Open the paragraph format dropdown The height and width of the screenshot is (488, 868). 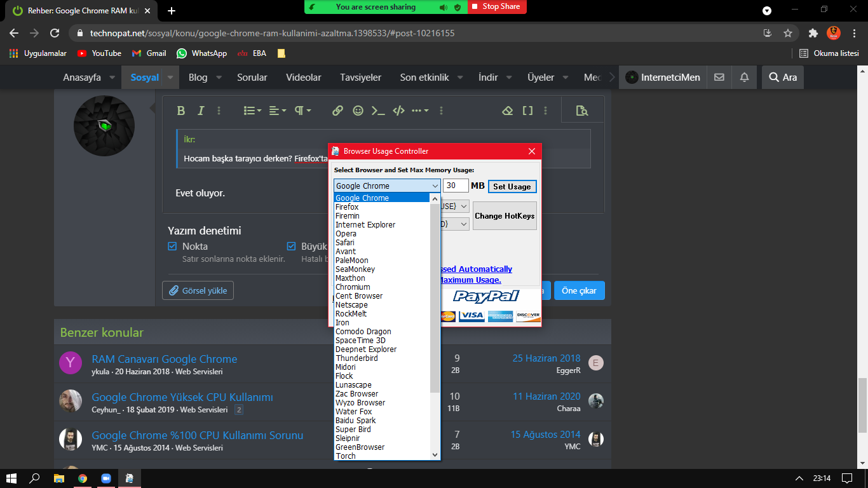(302, 111)
